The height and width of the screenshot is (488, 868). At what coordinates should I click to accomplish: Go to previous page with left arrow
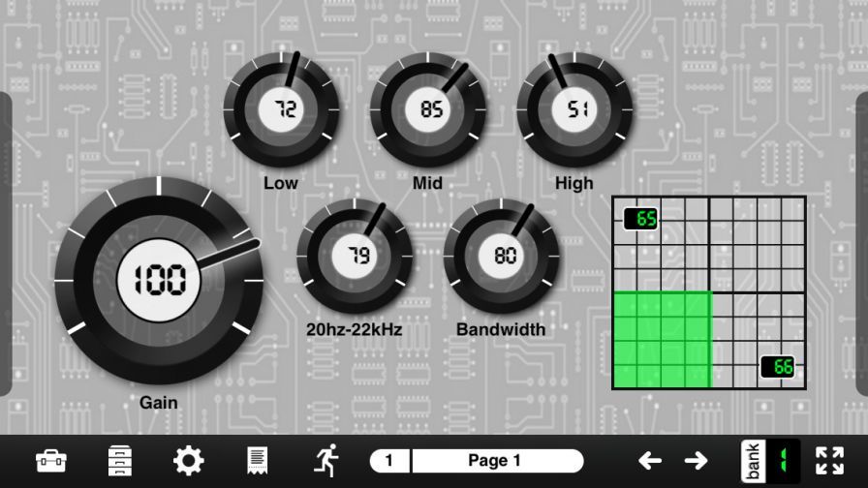pos(650,461)
